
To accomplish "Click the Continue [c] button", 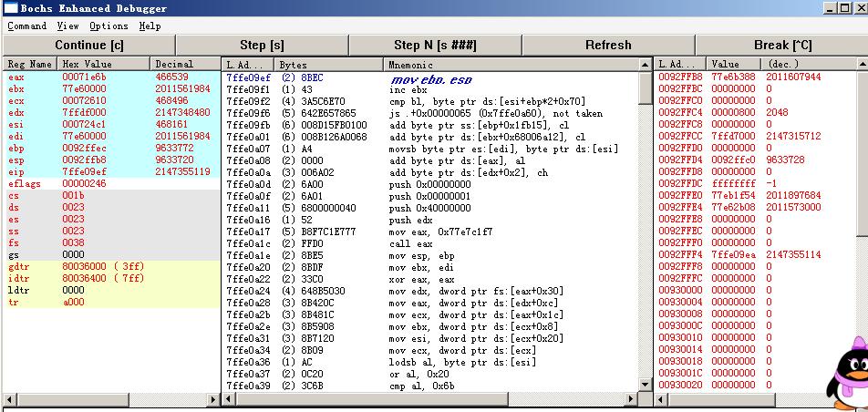I will (89, 46).
